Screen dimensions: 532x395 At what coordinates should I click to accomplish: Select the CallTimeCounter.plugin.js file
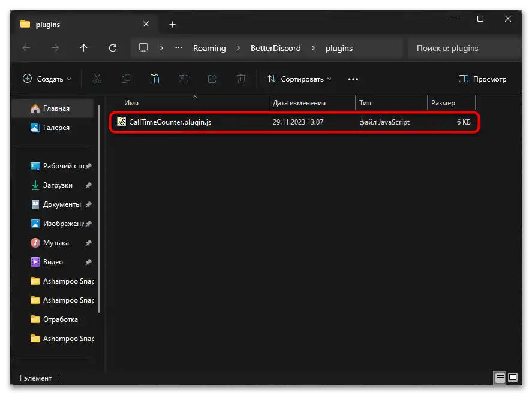294,122
